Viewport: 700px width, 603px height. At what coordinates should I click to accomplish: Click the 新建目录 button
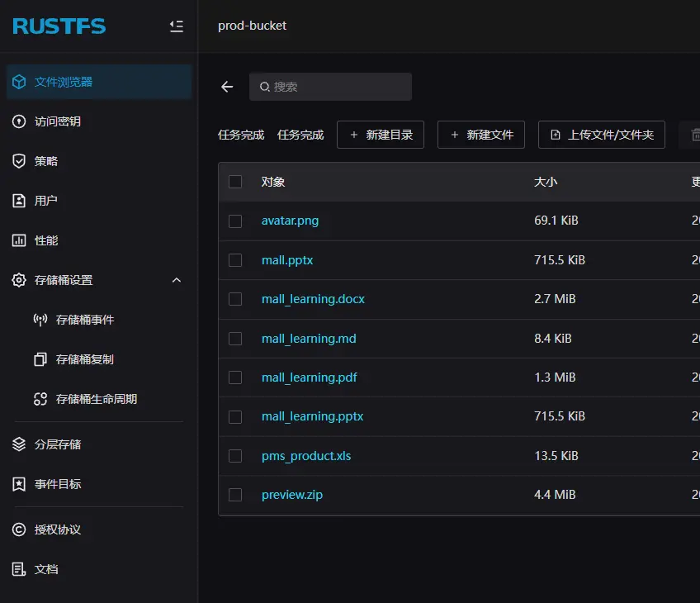coord(381,135)
